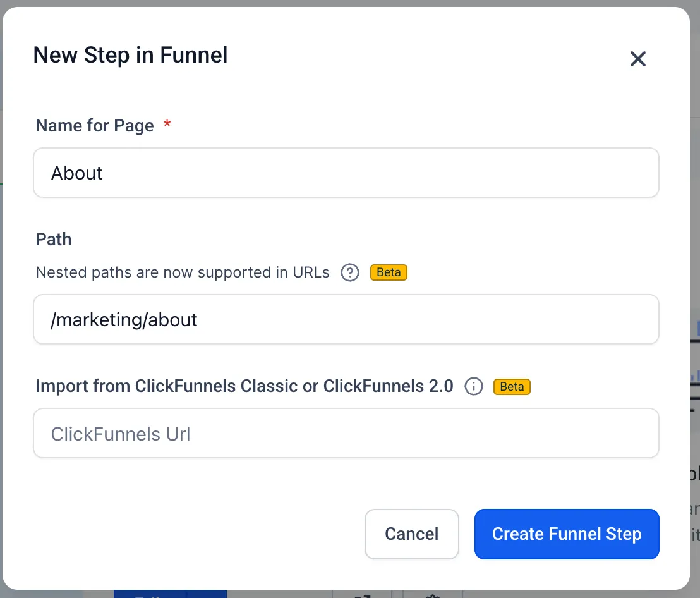Click the Beta badge next to nested paths
This screenshot has width=700, height=598.
pyautogui.click(x=389, y=272)
